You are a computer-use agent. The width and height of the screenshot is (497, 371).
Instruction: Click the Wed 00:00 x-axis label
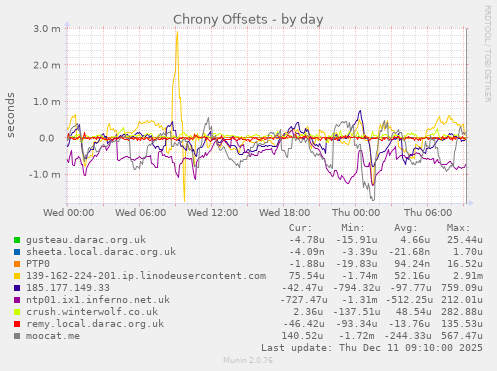coord(69,213)
